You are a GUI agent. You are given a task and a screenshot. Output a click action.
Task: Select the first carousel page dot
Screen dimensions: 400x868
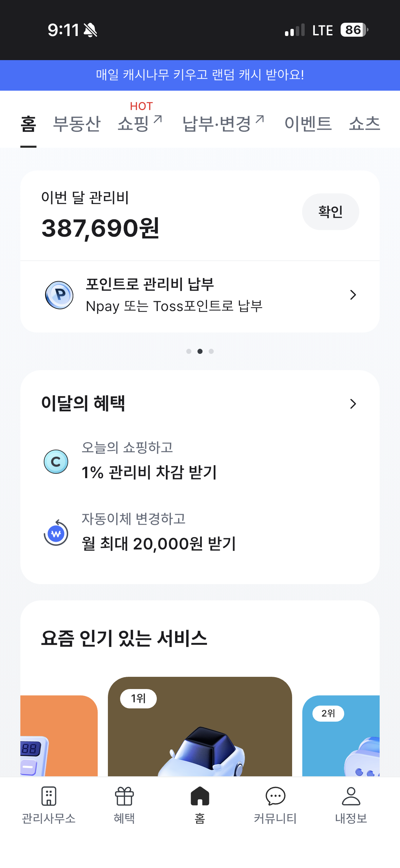point(189,351)
